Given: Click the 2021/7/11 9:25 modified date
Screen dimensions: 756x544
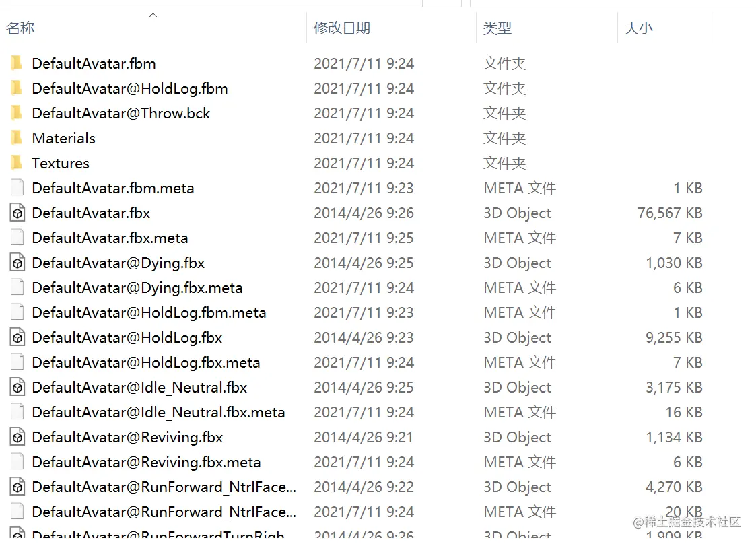Looking at the screenshot, I should pos(364,238).
